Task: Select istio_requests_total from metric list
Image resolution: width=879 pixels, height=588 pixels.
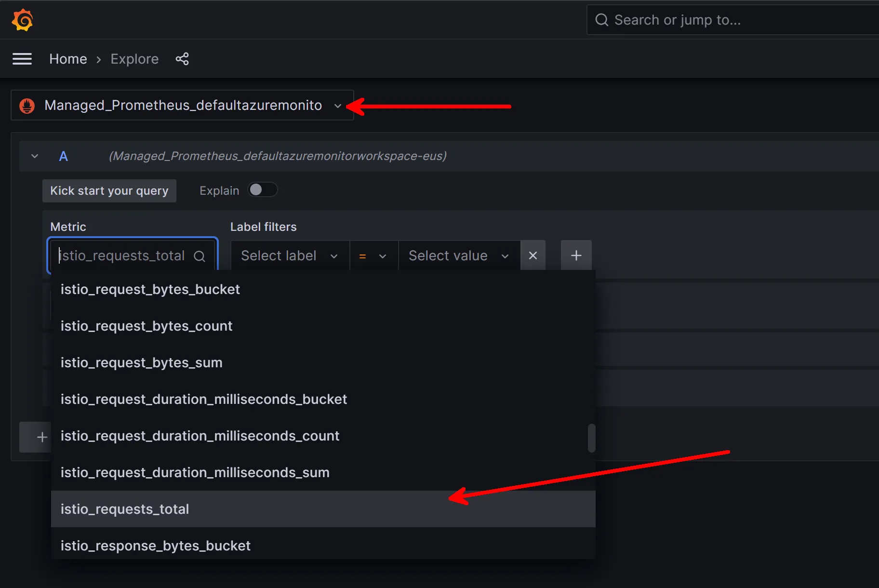Action: click(125, 509)
